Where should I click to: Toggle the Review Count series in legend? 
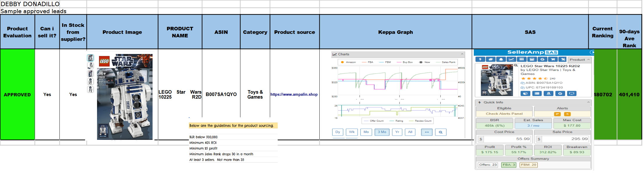420,121
